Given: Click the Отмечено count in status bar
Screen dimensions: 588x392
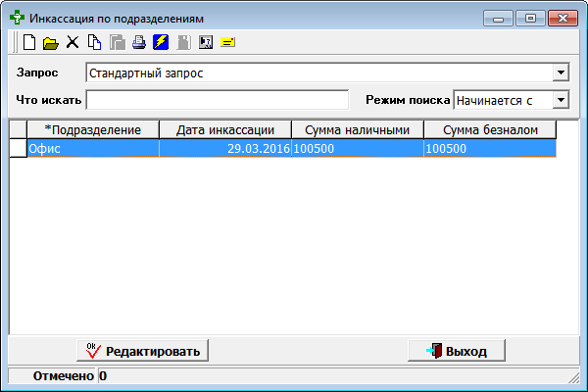Looking at the screenshot, I should coord(103,376).
